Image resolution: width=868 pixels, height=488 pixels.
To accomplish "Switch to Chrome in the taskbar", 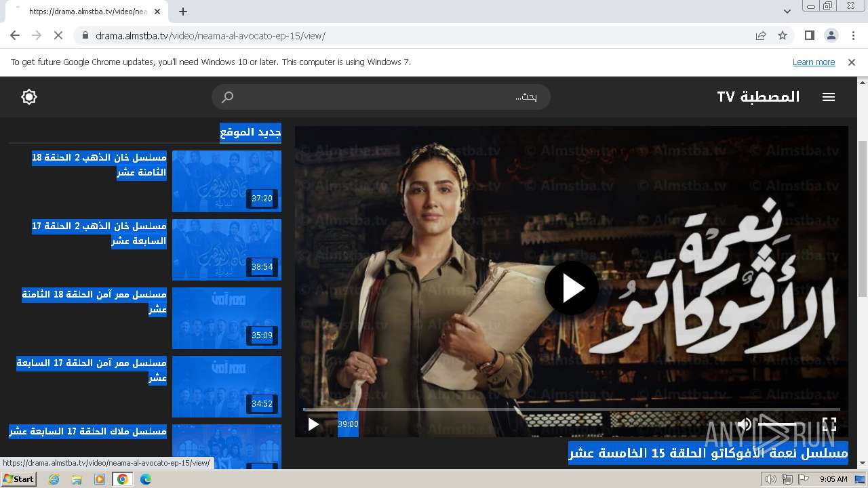I will (123, 479).
